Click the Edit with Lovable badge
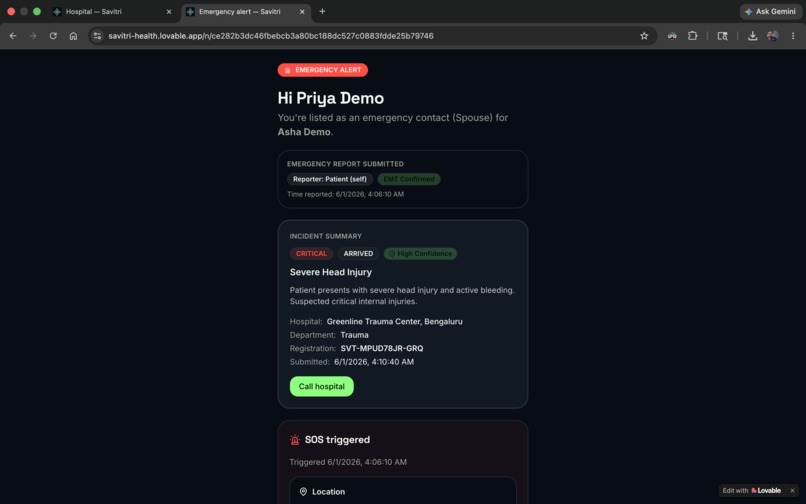The image size is (806, 504). click(x=752, y=491)
